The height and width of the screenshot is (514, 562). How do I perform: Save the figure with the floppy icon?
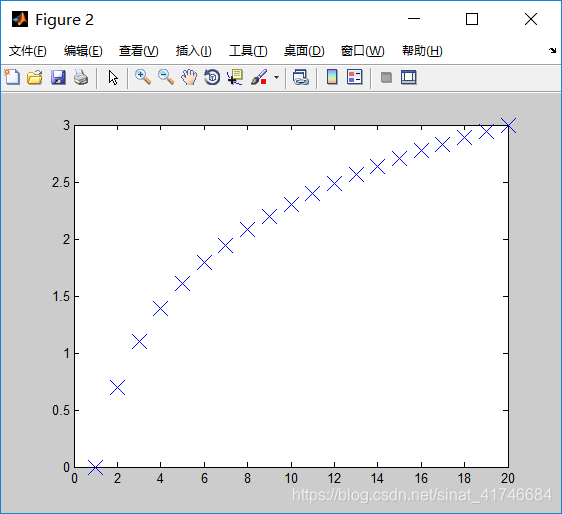[58, 77]
